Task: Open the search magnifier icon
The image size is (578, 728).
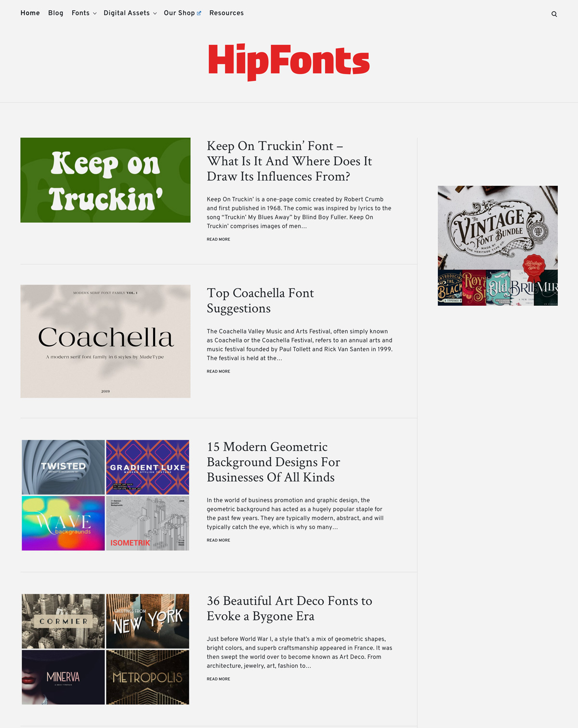Action: [554, 14]
